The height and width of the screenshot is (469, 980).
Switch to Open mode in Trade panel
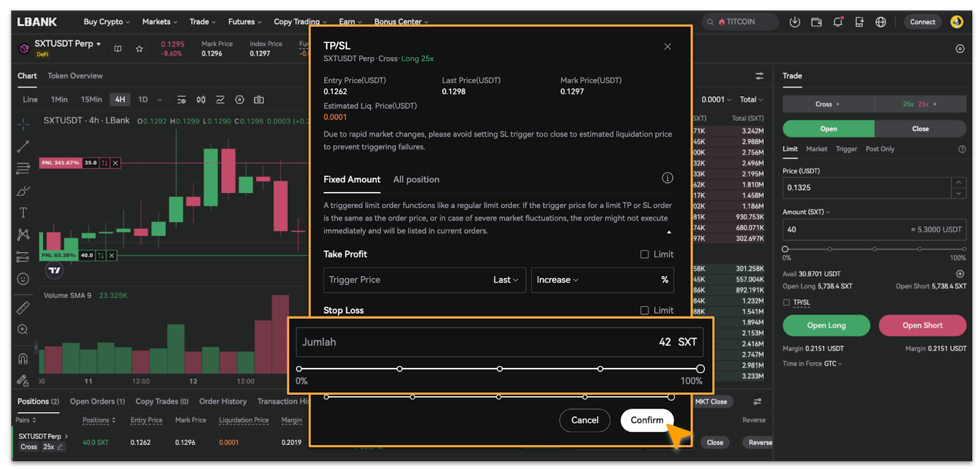tap(829, 129)
